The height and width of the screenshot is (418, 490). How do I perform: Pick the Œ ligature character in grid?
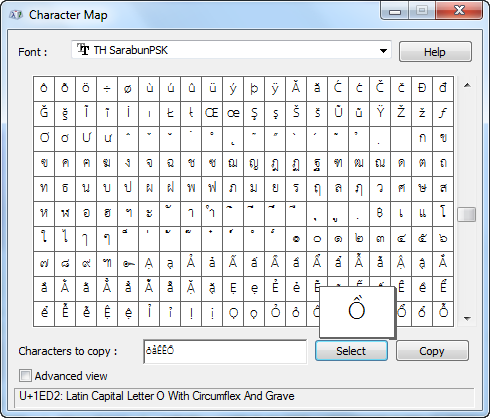tap(212, 114)
